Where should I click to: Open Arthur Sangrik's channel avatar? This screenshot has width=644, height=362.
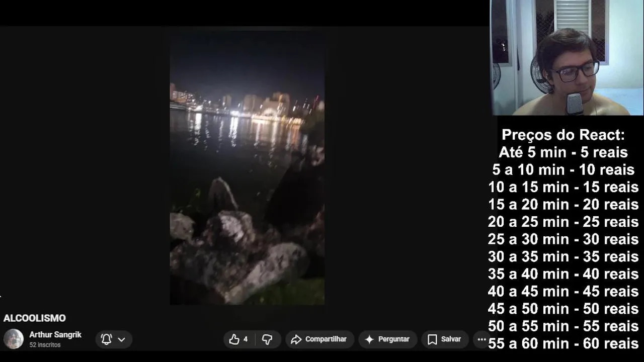coord(14,339)
